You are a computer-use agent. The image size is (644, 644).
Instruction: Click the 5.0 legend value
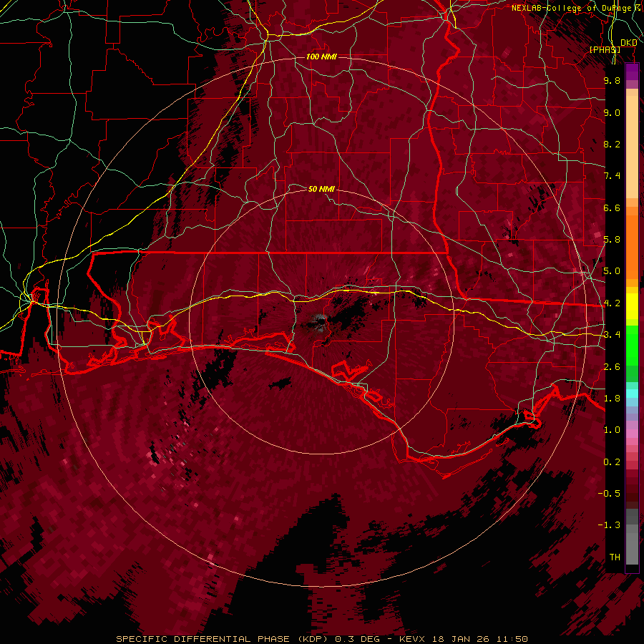tap(612, 271)
